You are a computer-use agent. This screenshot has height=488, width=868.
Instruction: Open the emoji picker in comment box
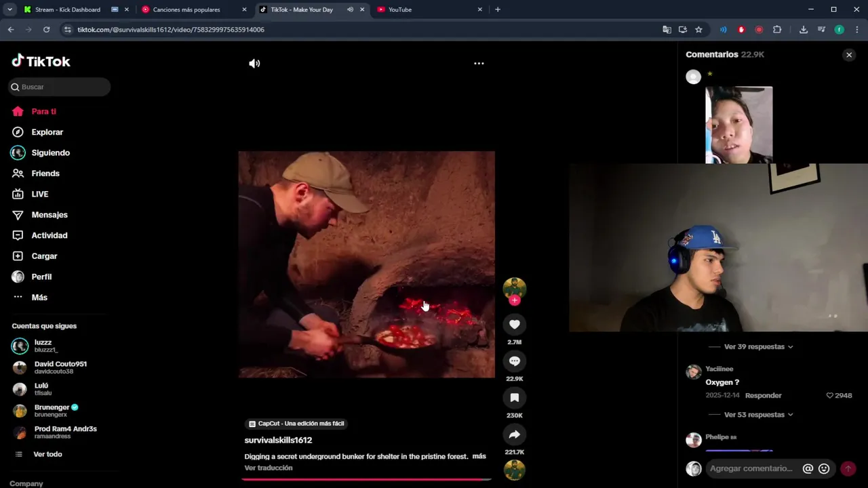824,468
